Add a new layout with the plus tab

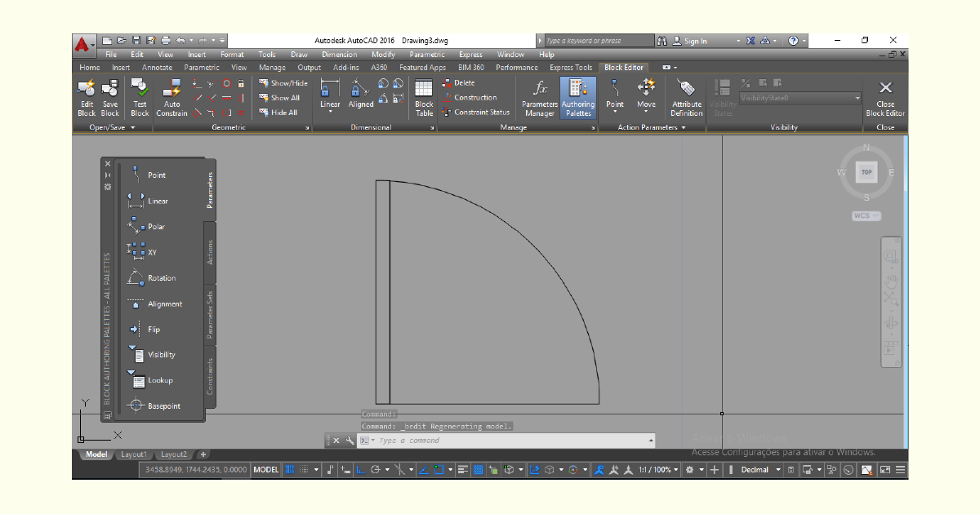(x=203, y=454)
